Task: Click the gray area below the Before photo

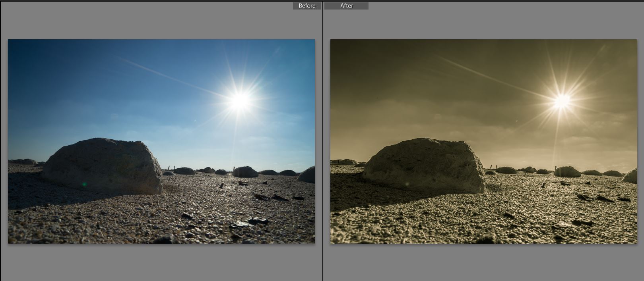Action: pyautogui.click(x=161, y=262)
